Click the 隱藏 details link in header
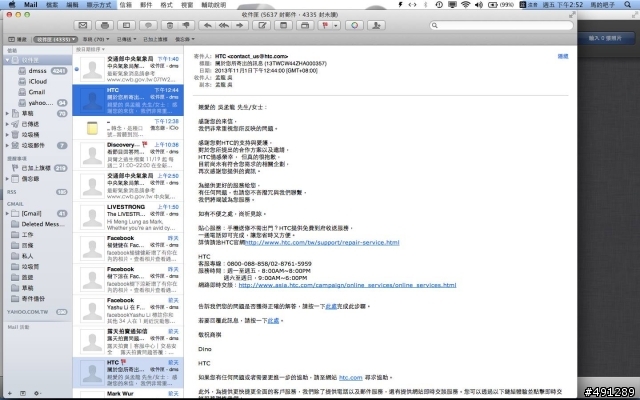640x400 pixels. (562, 56)
